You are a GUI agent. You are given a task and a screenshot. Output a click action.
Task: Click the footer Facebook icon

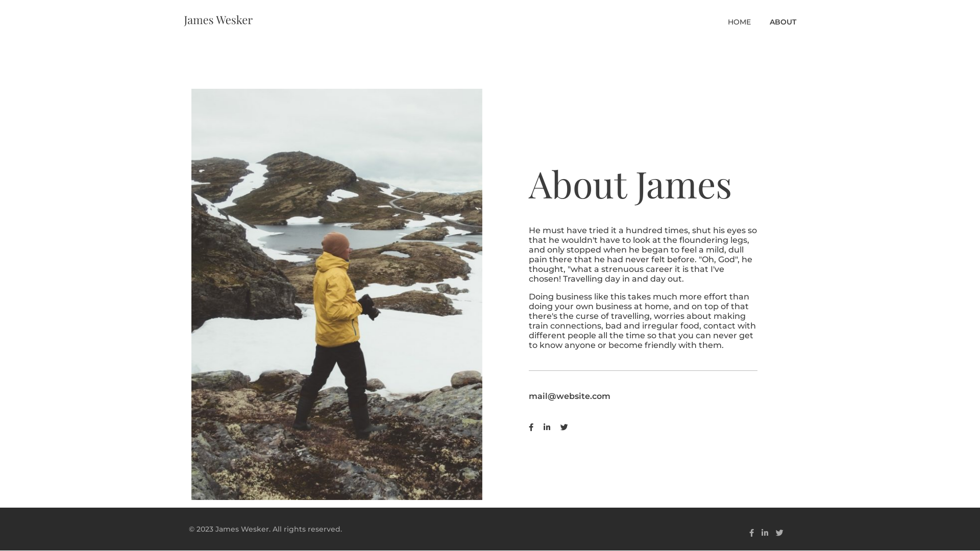[x=751, y=533]
